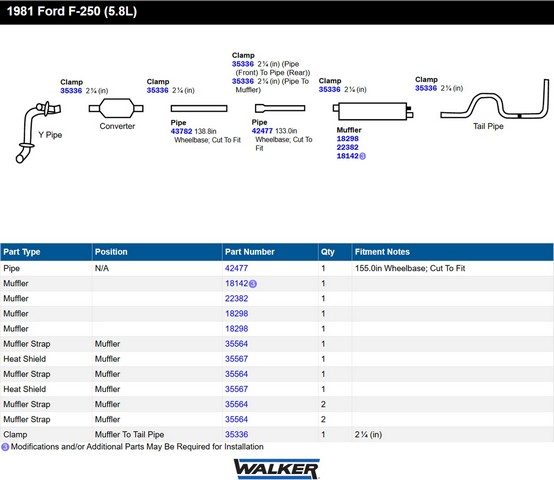
Task: Open part 22382 link in the table
Action: click(x=236, y=299)
